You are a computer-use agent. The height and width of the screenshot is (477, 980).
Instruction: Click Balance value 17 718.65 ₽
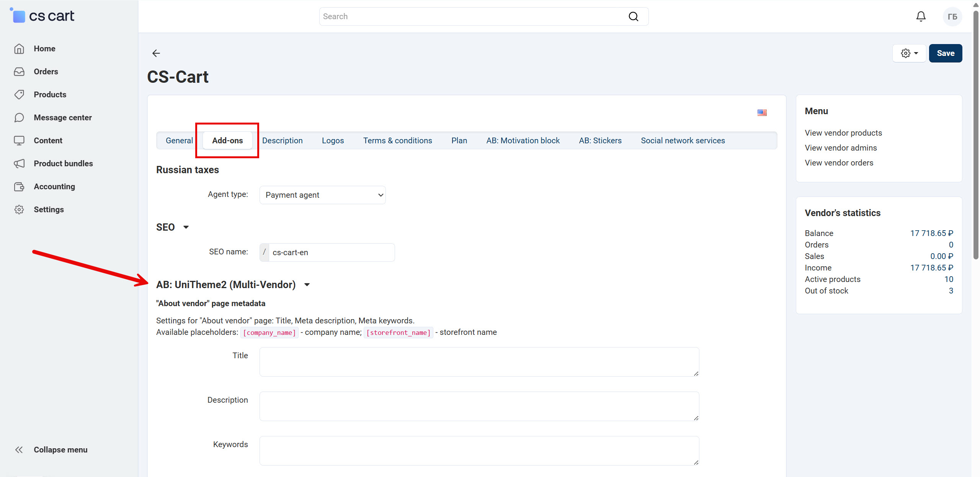tap(931, 233)
